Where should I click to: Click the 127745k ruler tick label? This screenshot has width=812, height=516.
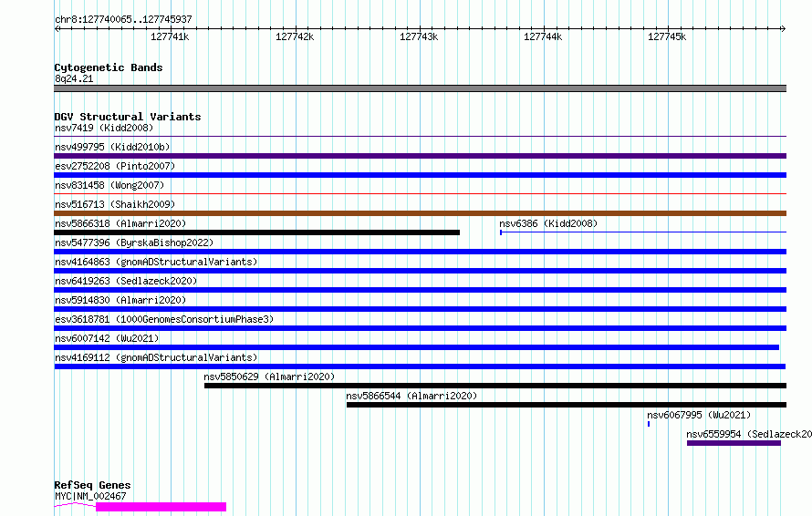pos(667,37)
